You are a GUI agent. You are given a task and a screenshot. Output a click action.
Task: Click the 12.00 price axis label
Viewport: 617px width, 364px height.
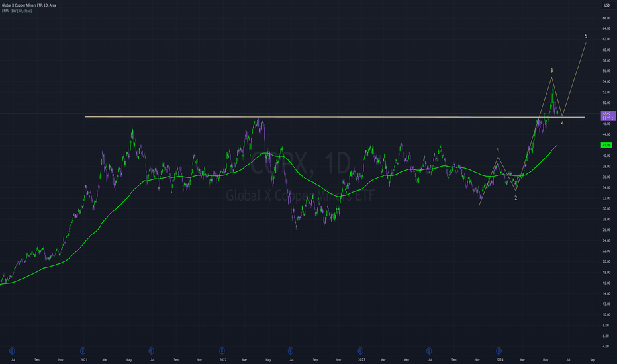tap(606, 304)
